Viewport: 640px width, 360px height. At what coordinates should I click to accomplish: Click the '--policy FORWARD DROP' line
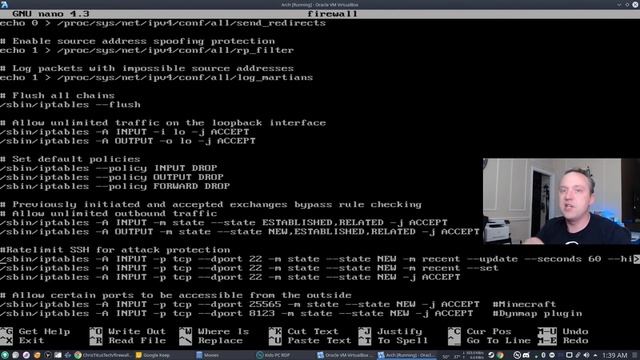tap(115, 186)
